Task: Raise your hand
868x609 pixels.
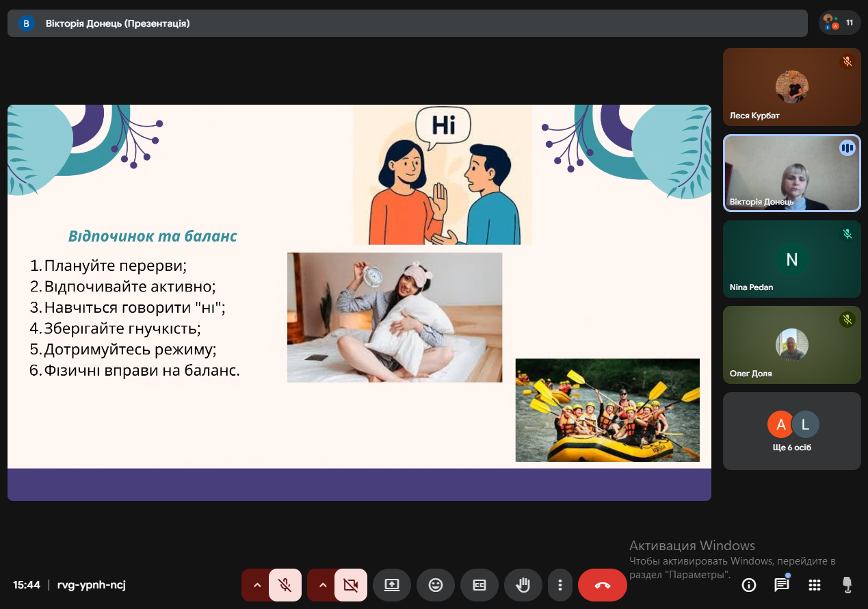Action: click(x=523, y=585)
